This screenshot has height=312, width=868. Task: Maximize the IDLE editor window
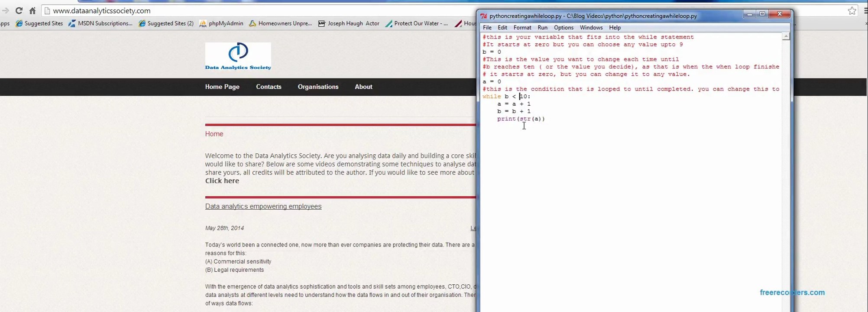tap(762, 14)
